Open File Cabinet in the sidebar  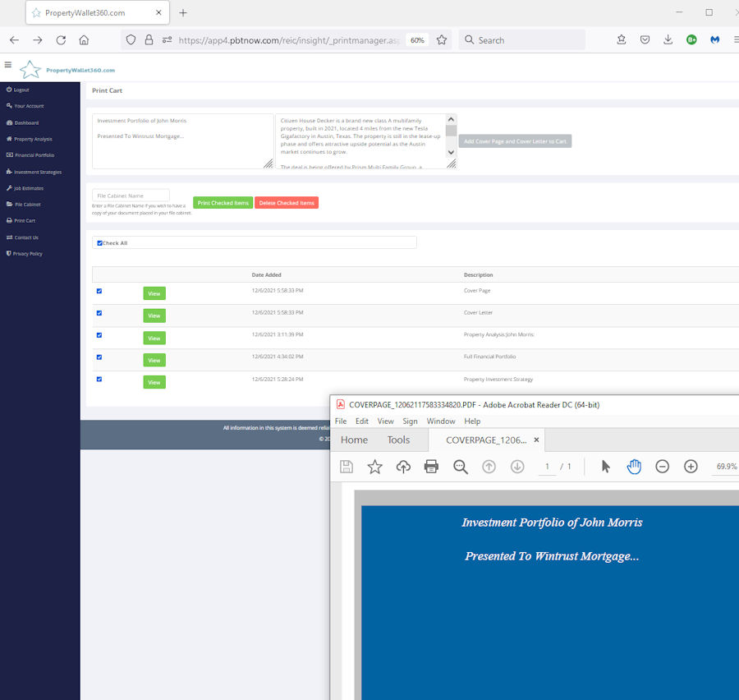point(24,205)
